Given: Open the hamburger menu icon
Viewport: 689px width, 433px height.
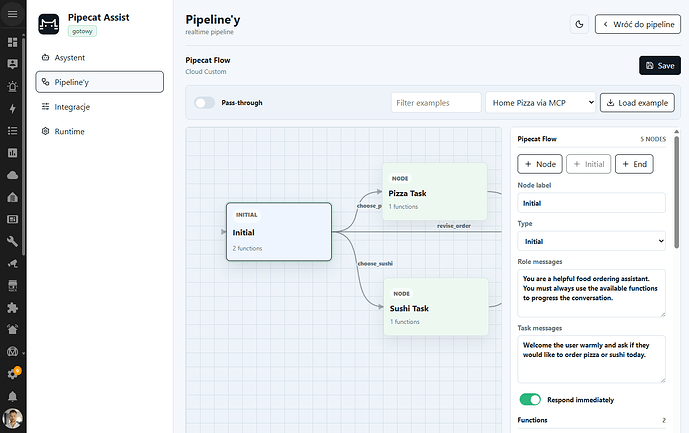Looking at the screenshot, I should click(12, 14).
